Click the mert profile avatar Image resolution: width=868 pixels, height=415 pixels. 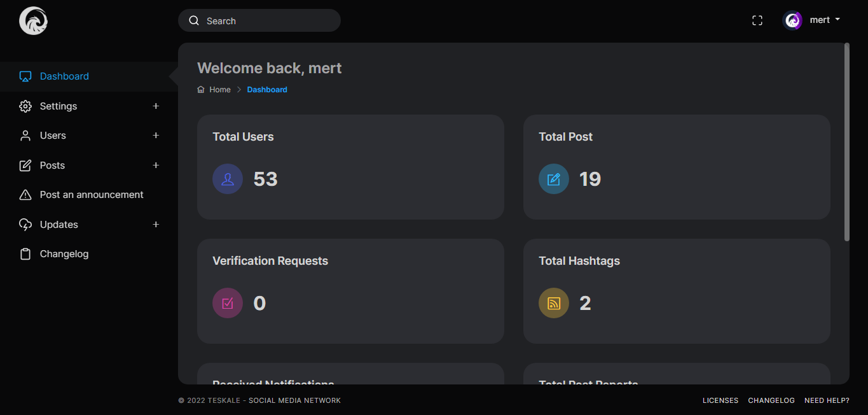pos(792,20)
